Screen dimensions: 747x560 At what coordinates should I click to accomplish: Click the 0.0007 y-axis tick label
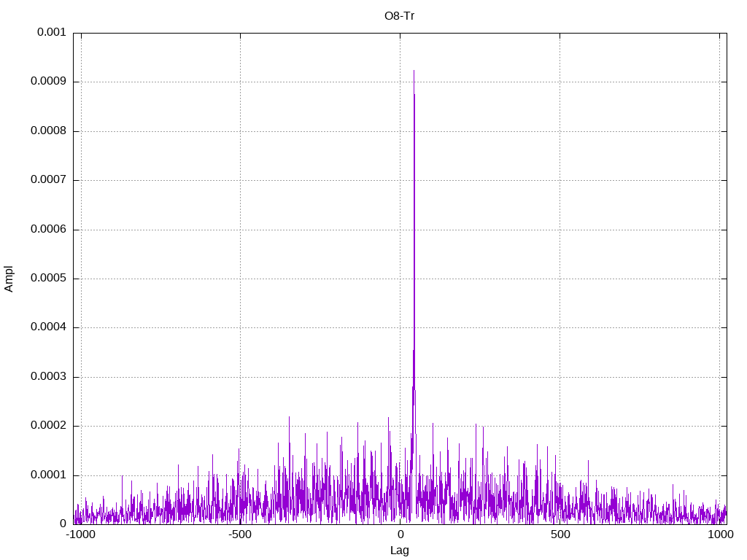click(48, 180)
